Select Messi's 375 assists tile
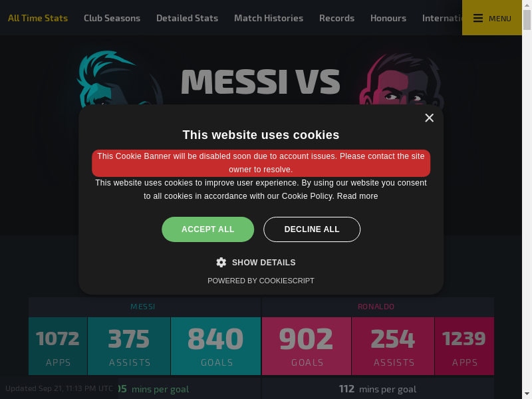532x399 pixels. click(129, 346)
